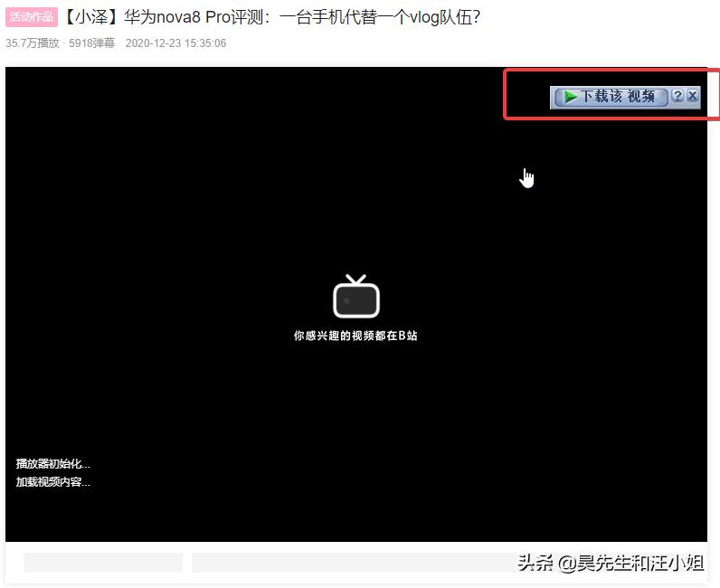This screenshot has height=588, width=720.
Task: Click the 下载该视频 download button
Action: pyautogui.click(x=611, y=97)
